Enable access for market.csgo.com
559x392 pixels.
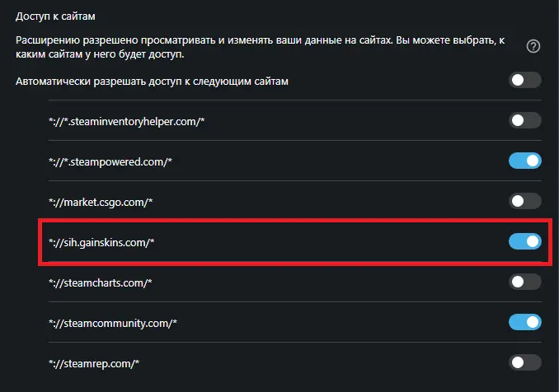(524, 201)
